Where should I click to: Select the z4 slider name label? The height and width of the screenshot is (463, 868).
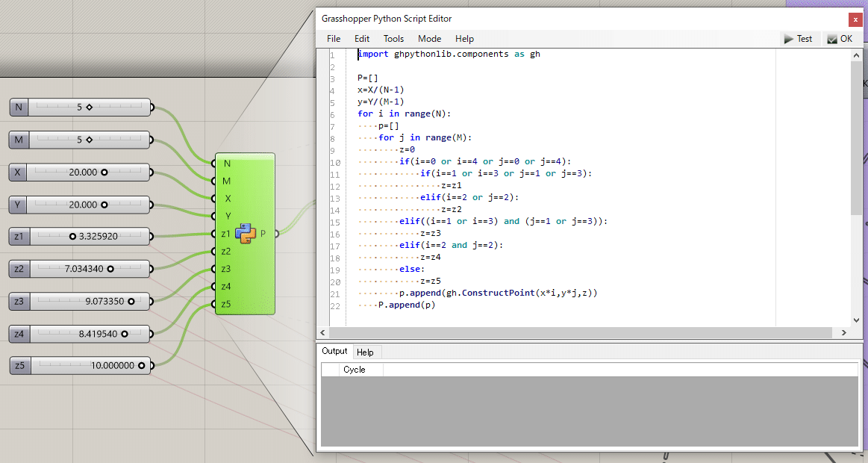coord(19,334)
